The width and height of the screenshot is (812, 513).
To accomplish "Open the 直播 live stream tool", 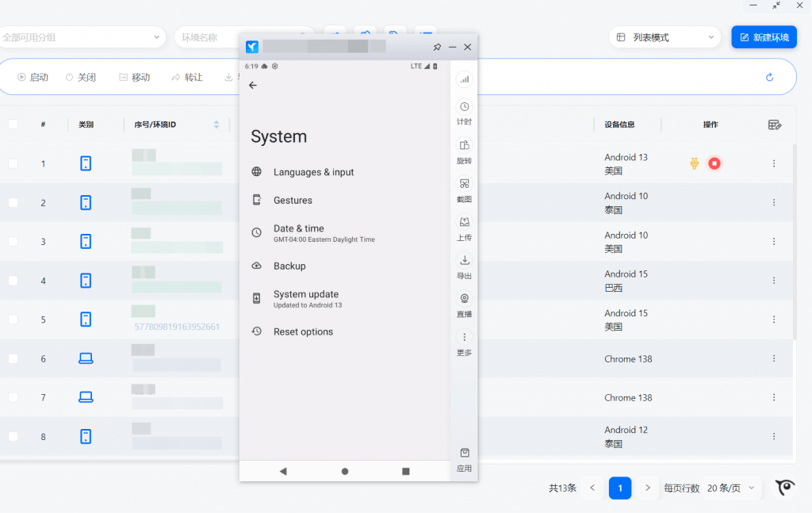I will pos(465,299).
